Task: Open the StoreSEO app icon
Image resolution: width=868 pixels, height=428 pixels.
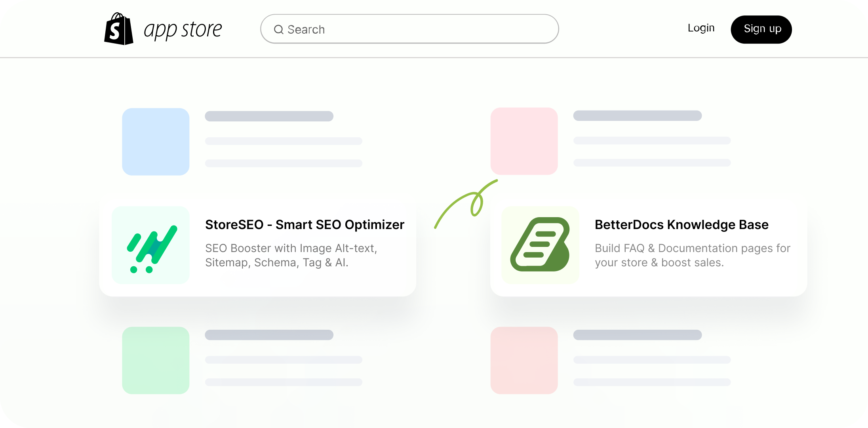Action: point(150,245)
